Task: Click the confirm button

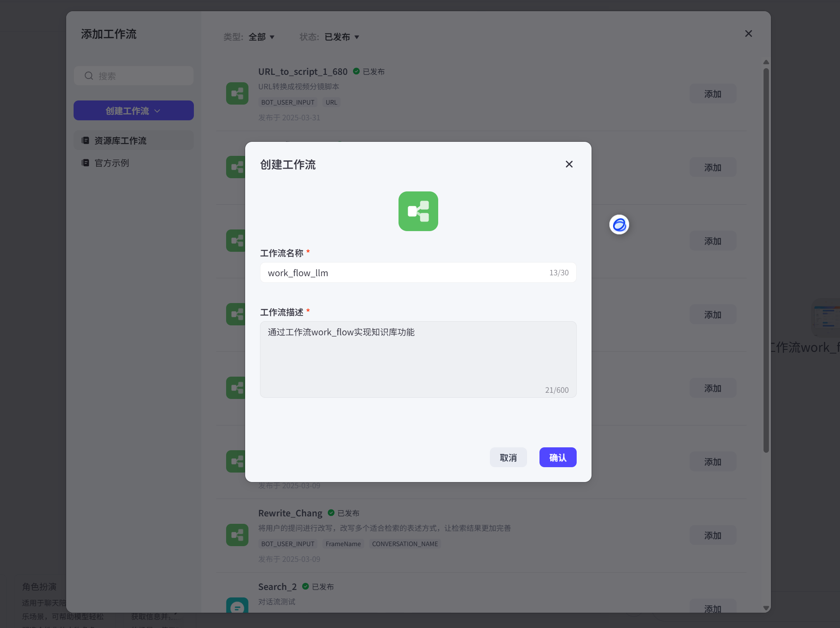Action: pos(558,457)
